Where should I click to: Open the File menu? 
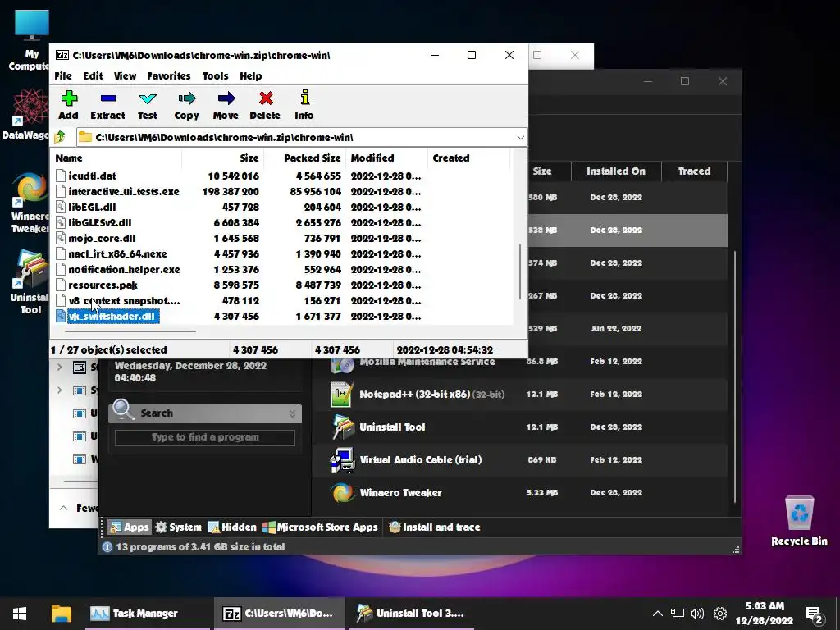(x=63, y=76)
